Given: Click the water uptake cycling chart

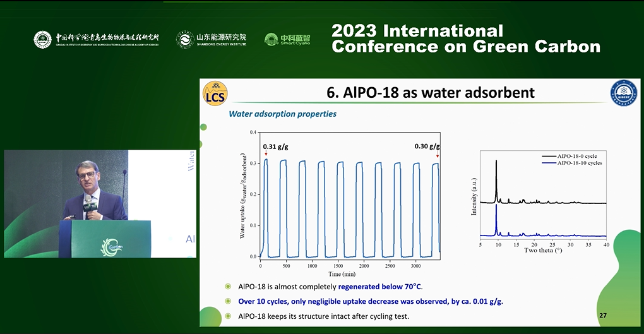Looking at the screenshot, I should pyautogui.click(x=340, y=205).
